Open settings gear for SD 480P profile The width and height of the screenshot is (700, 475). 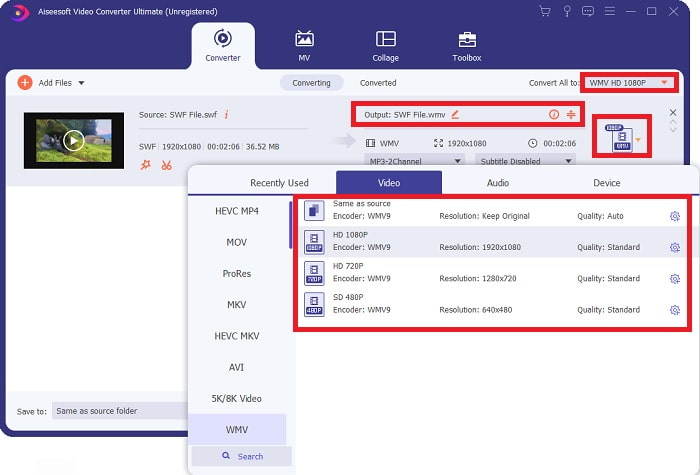point(675,310)
